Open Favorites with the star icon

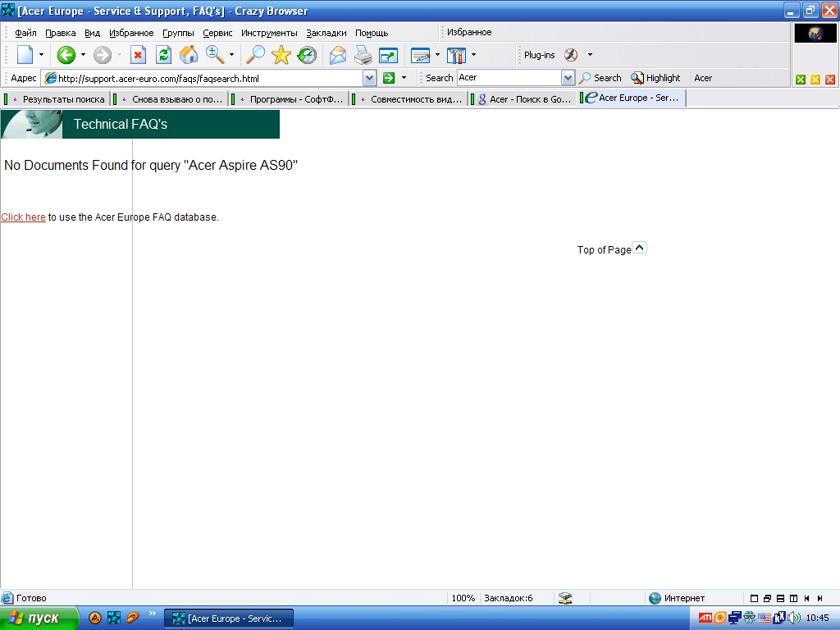pos(281,55)
